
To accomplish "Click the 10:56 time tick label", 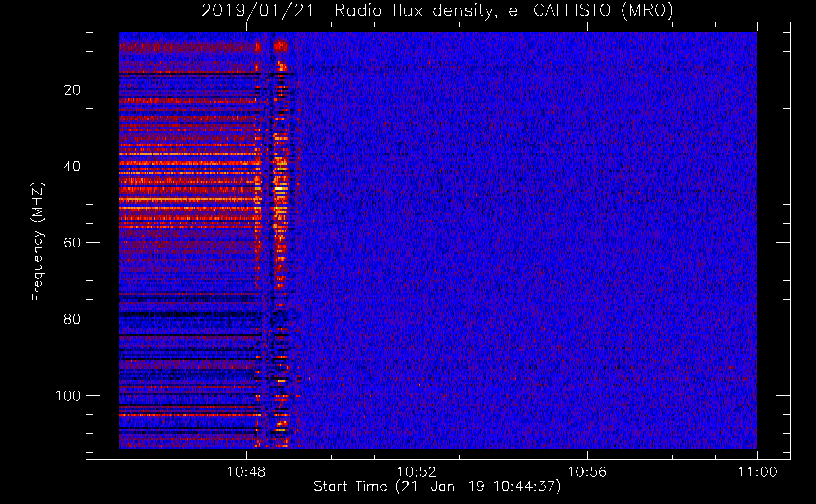I will point(587,472).
